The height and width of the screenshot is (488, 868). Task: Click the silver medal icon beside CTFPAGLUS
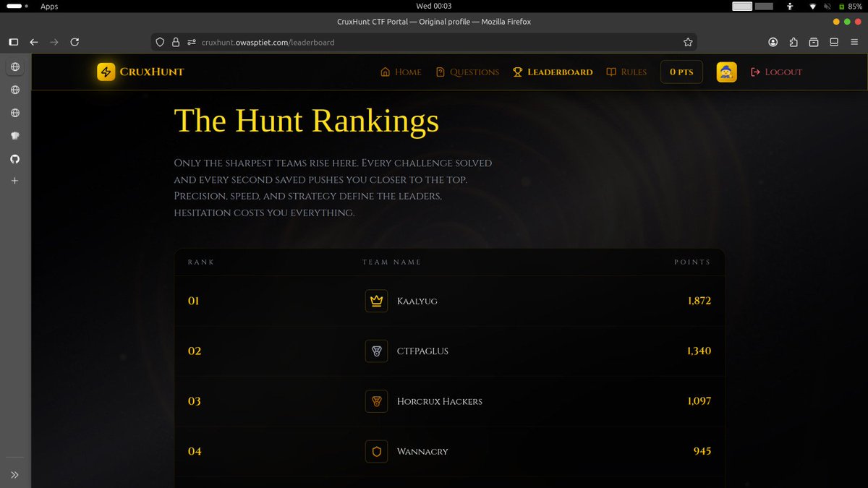click(x=376, y=351)
